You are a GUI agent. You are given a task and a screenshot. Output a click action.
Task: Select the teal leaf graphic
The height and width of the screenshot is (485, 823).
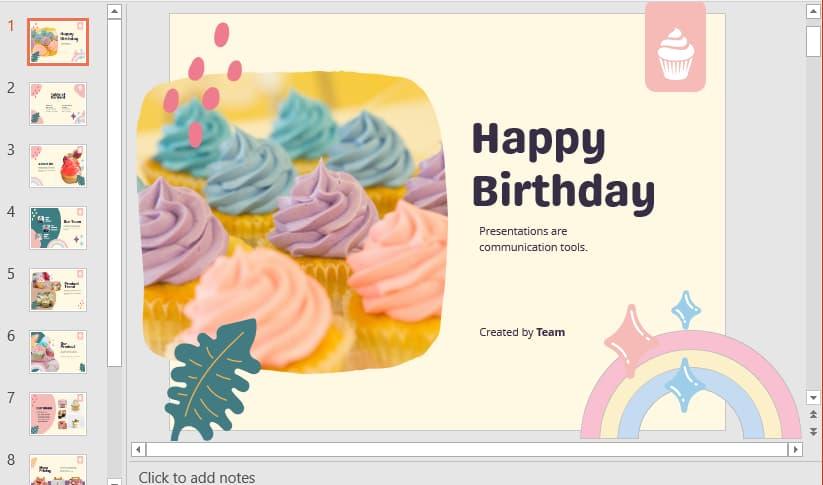[x=212, y=380]
